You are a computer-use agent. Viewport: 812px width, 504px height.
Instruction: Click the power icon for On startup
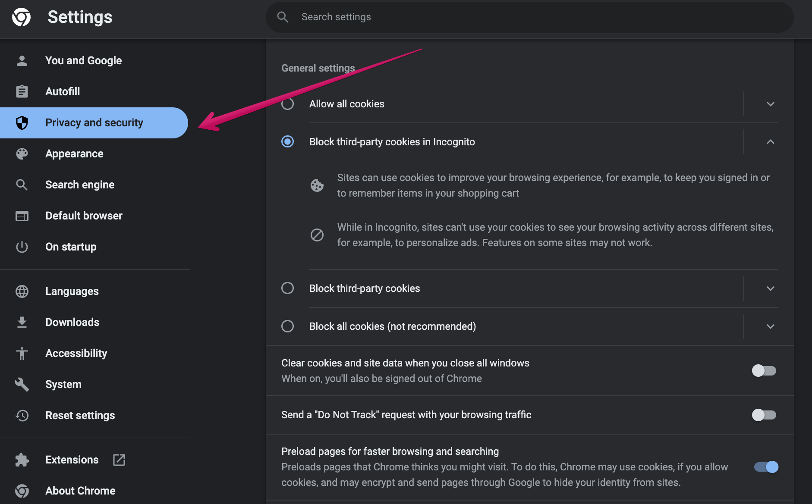(x=22, y=247)
